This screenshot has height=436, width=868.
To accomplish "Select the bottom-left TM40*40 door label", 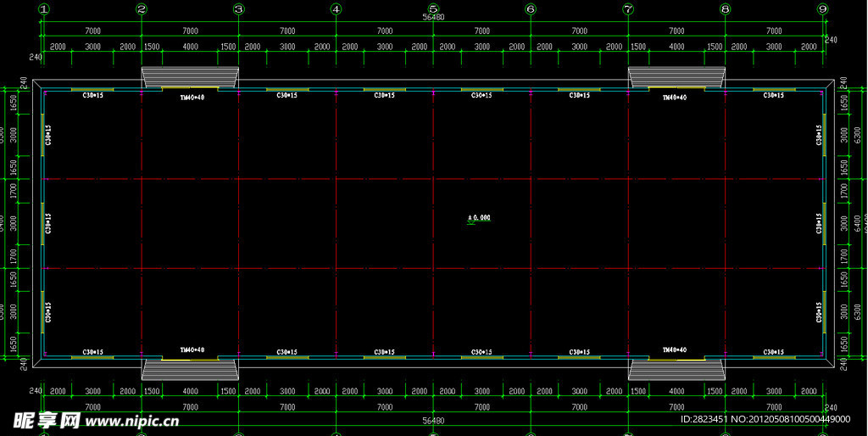I will pyautogui.click(x=192, y=349).
